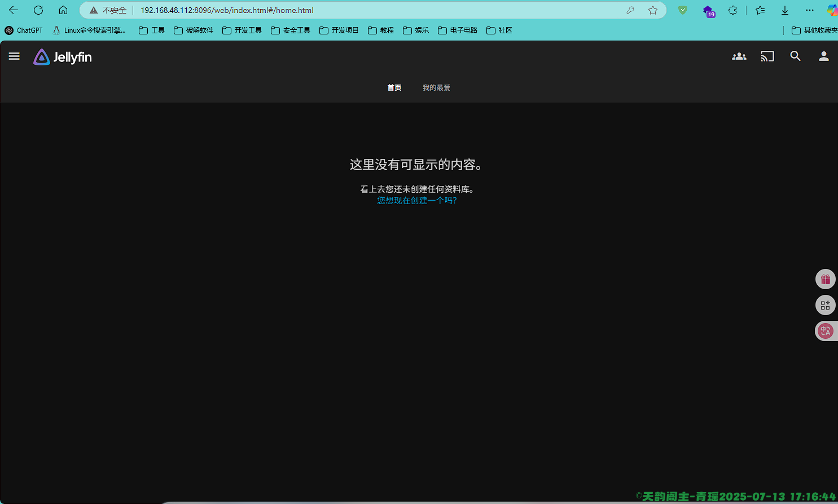Screen dimensions: 838x504
Task: Open the Cast to device menu
Action: pos(767,56)
